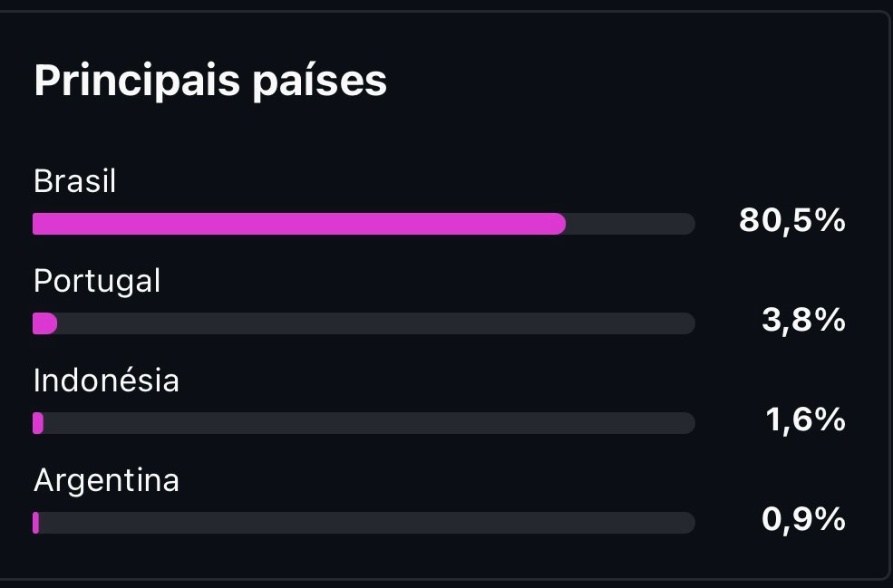Click the 0,9% value for Argentina
893x588 pixels.
point(803,519)
